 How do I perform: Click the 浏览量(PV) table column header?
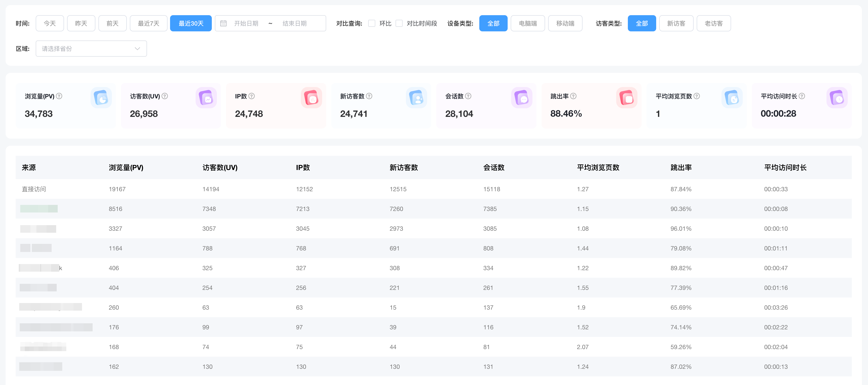126,167
